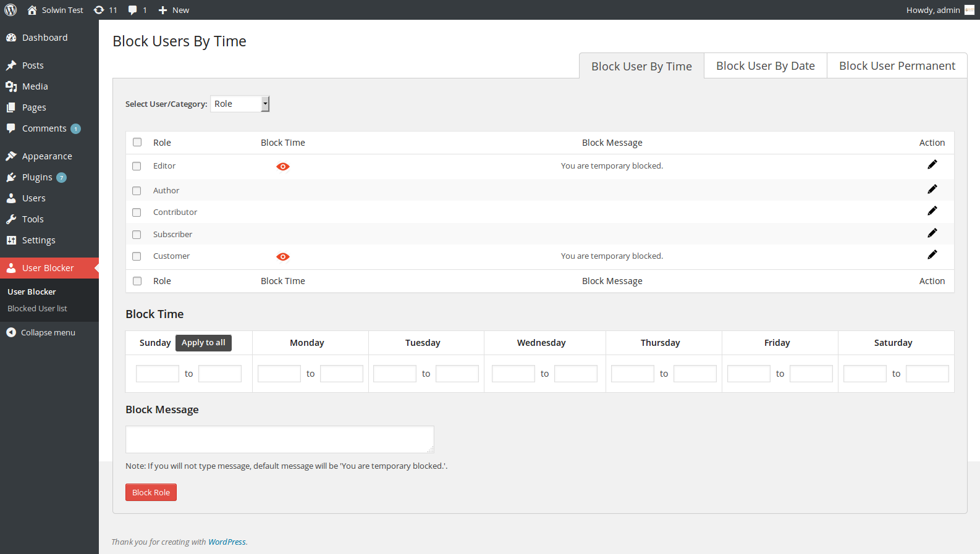Open the Blocked User list submenu item

click(x=37, y=308)
